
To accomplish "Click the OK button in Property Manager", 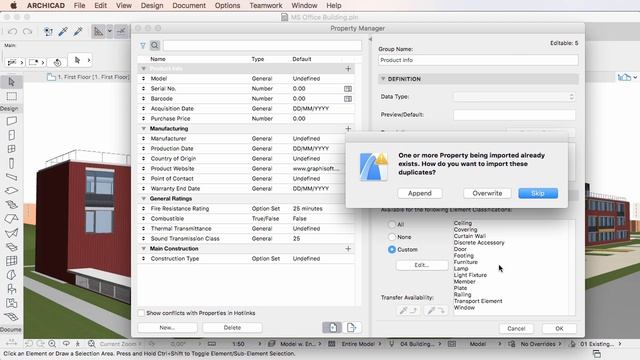I will (559, 328).
